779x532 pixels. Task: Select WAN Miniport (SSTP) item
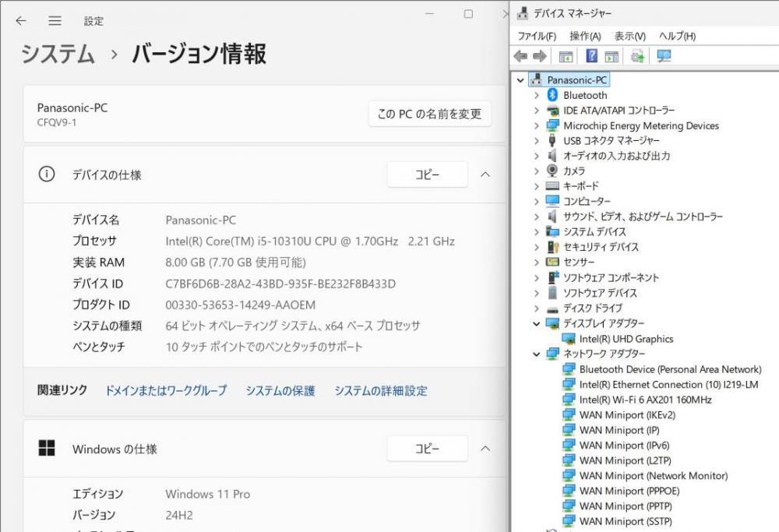pyautogui.click(x=626, y=521)
